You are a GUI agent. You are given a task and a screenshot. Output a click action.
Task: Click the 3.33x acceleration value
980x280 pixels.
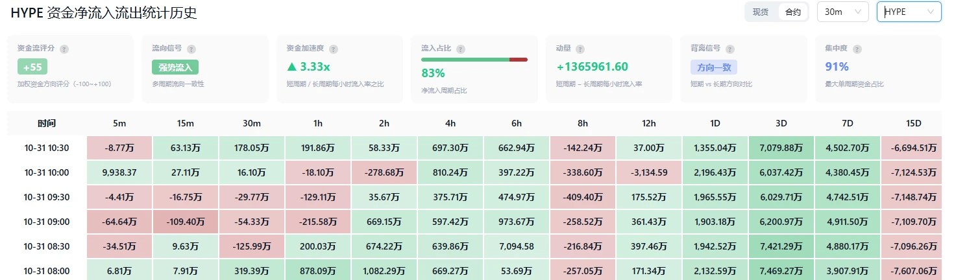coord(315,67)
